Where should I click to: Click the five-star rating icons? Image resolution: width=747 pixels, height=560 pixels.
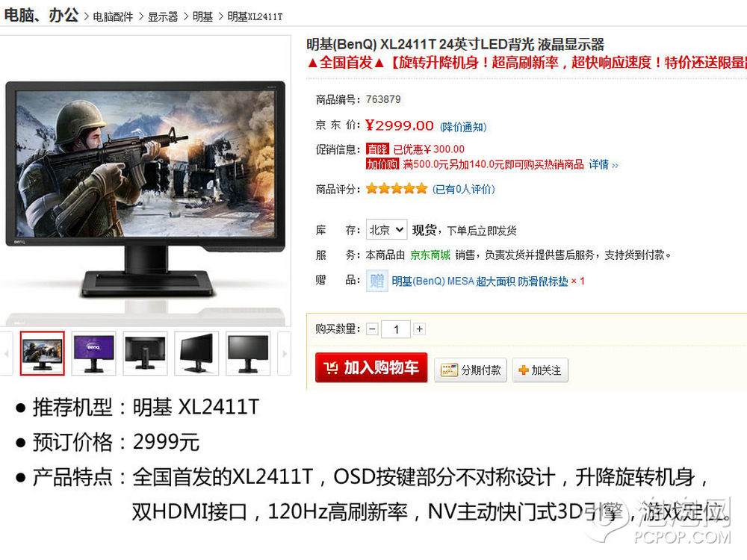coord(397,189)
